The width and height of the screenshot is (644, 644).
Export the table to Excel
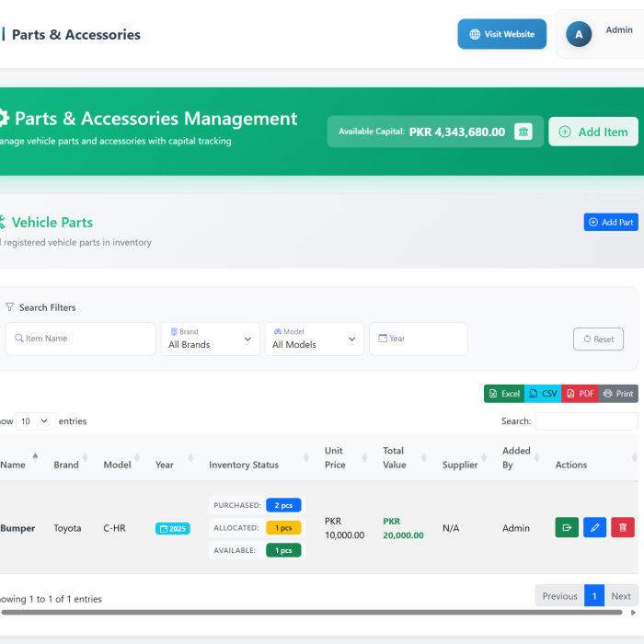click(504, 394)
